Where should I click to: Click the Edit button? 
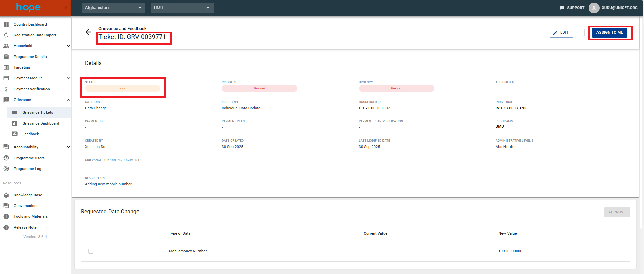[561, 33]
